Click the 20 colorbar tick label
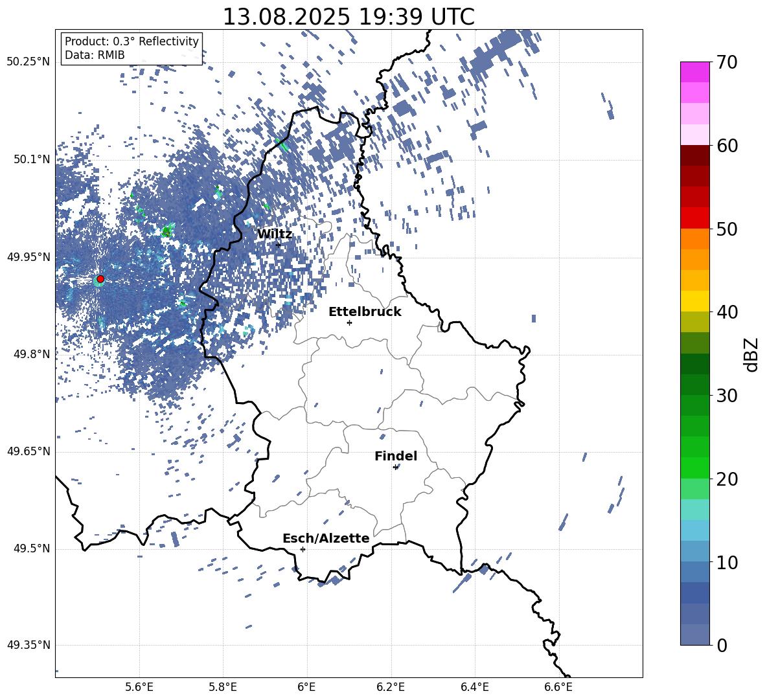This screenshot has height=700, width=767. tap(727, 479)
